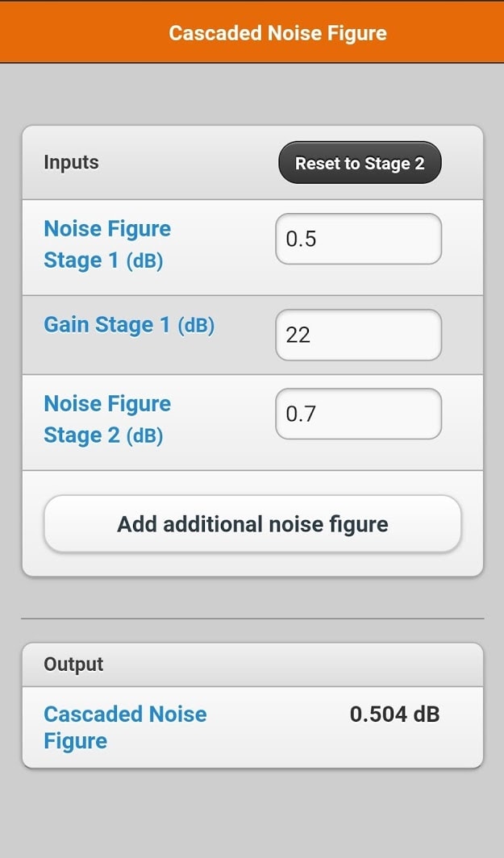This screenshot has width=504, height=858.
Task: Click the Noise Figure Stage 2 label
Action: tap(107, 419)
